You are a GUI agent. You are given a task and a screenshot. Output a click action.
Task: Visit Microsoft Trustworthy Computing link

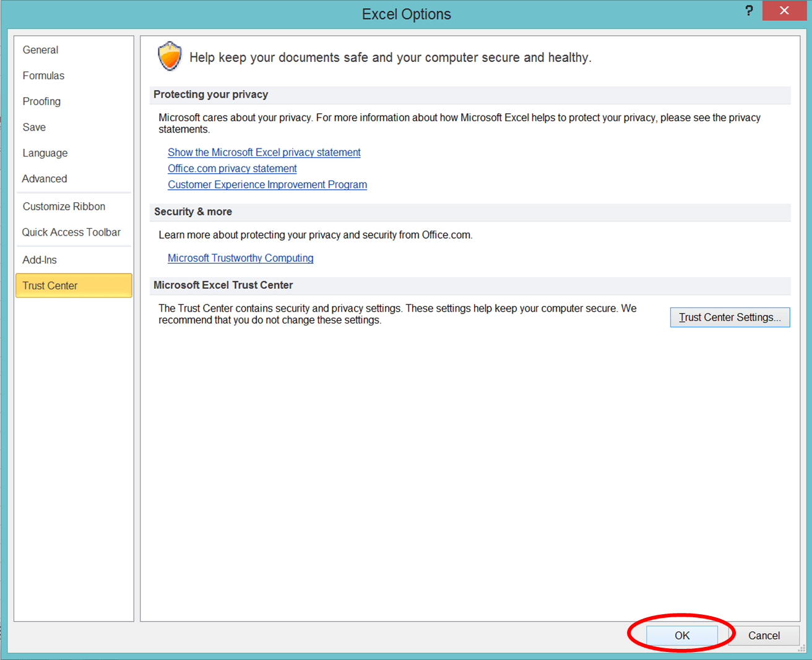241,258
